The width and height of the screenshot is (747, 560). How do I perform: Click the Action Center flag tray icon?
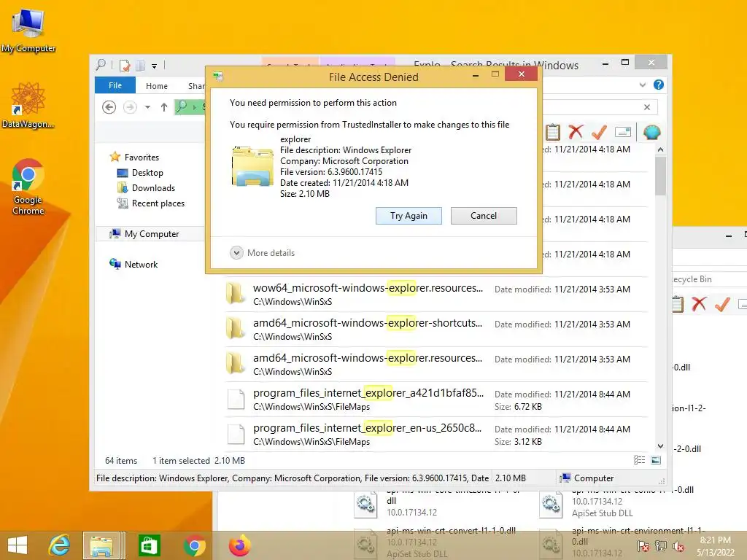tap(643, 546)
